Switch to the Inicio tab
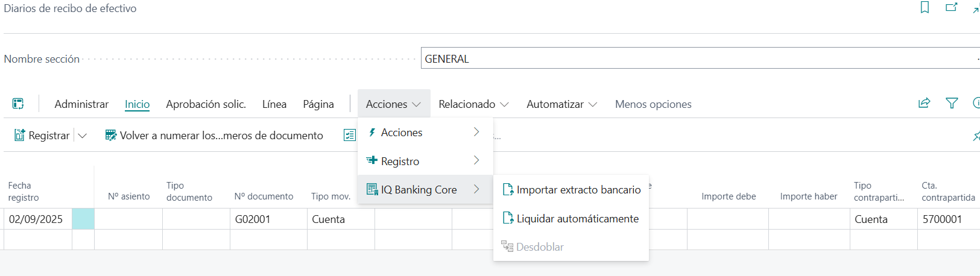This screenshot has width=980, height=276. 137,104
